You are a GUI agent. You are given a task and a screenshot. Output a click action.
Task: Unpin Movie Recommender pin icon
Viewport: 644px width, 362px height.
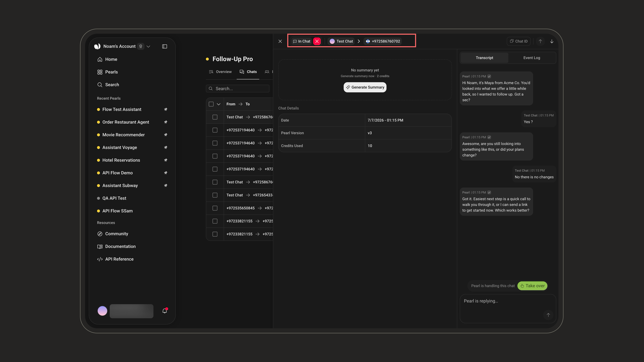(x=166, y=135)
